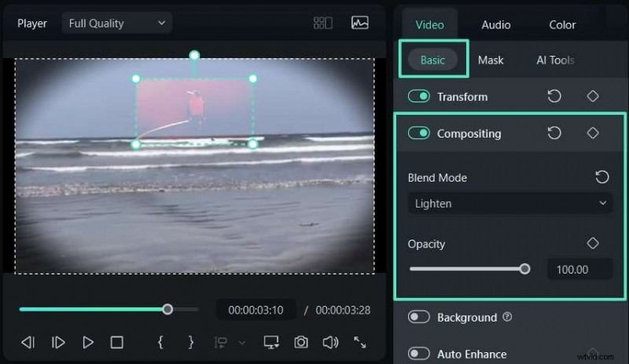The height and width of the screenshot is (364, 629).
Task: Click the bottom-right overlay corner handle
Action: (x=252, y=144)
